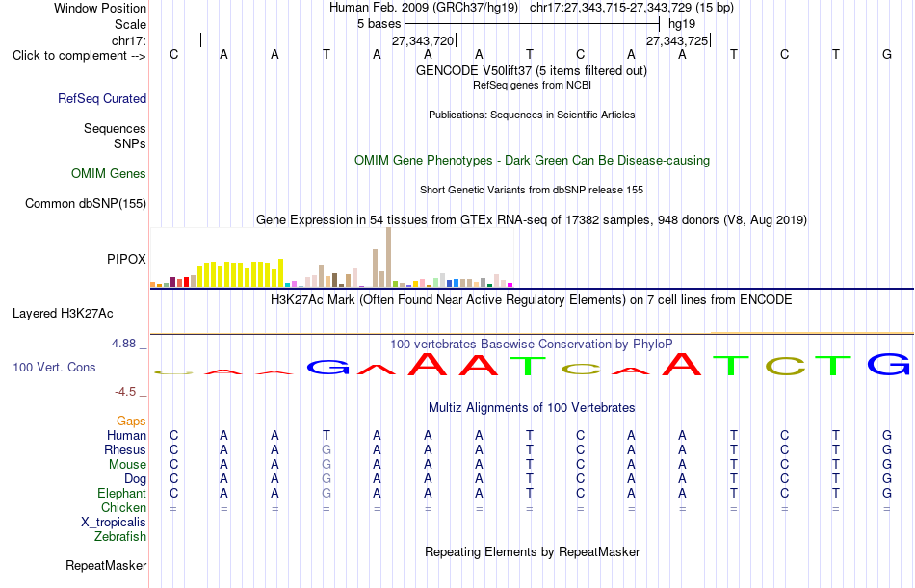The height and width of the screenshot is (588, 915).
Task: Click the Scale track label
Action: click(130, 24)
